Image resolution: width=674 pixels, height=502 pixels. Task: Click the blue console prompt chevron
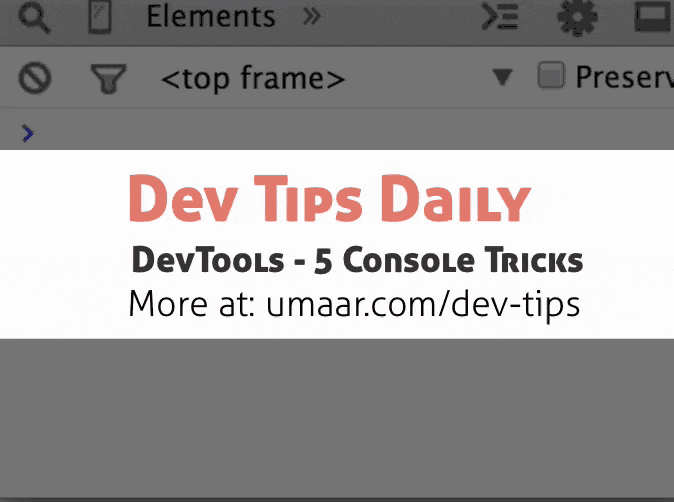coord(28,133)
